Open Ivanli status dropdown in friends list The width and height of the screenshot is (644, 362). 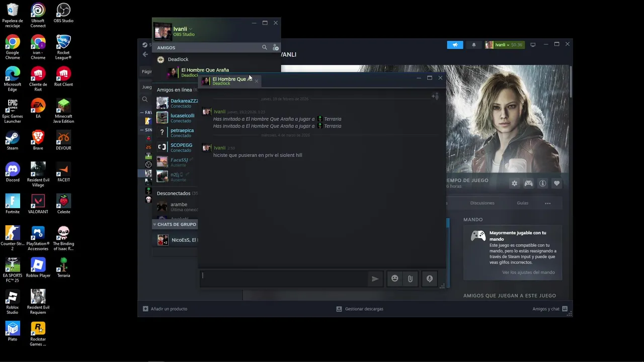[190, 29]
